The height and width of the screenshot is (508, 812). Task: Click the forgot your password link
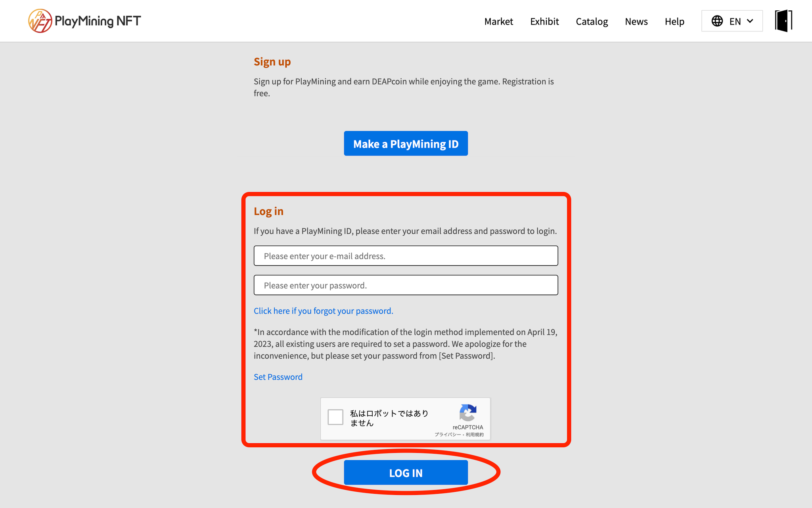coord(323,311)
